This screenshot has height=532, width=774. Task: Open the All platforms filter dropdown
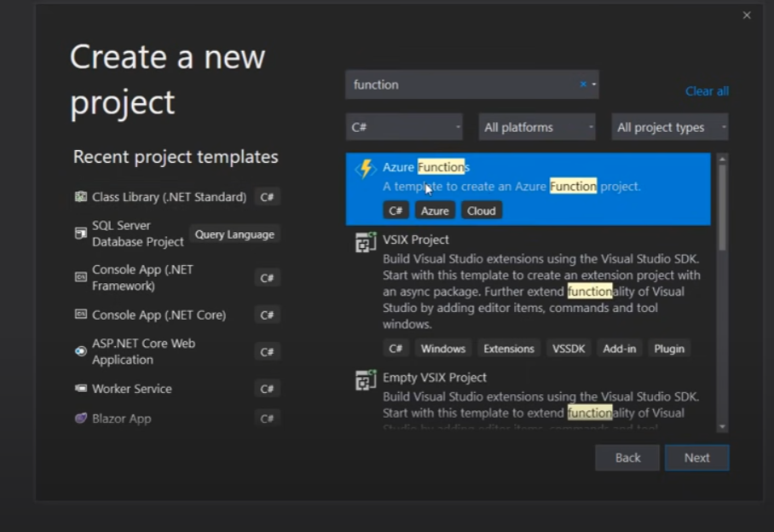coord(537,127)
